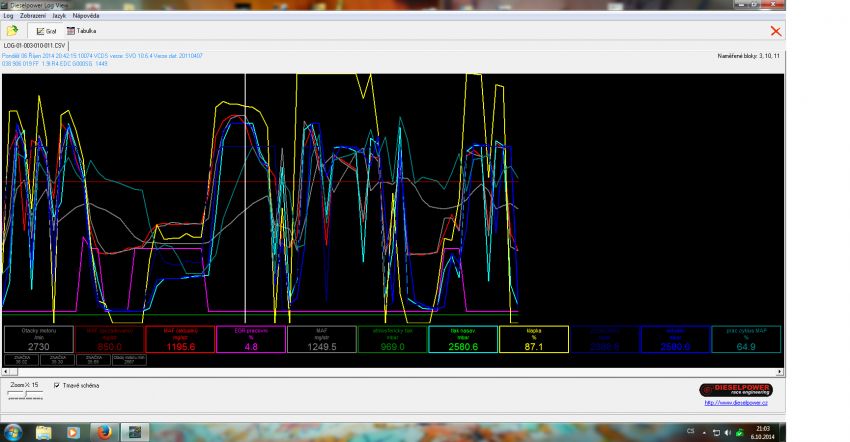850x442 pixels.
Task: Select the grey MAF 1249.5 value box
Action: click(322, 339)
